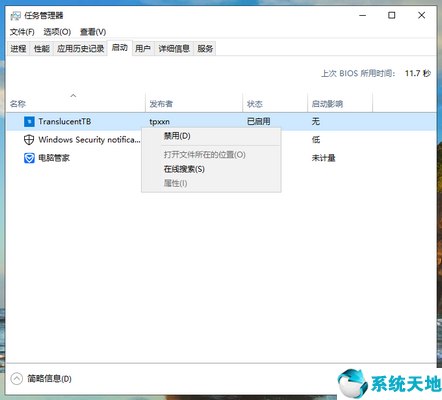The height and width of the screenshot is (400, 442).
Task: Click the Task Manager title bar icon
Action: click(x=15, y=16)
